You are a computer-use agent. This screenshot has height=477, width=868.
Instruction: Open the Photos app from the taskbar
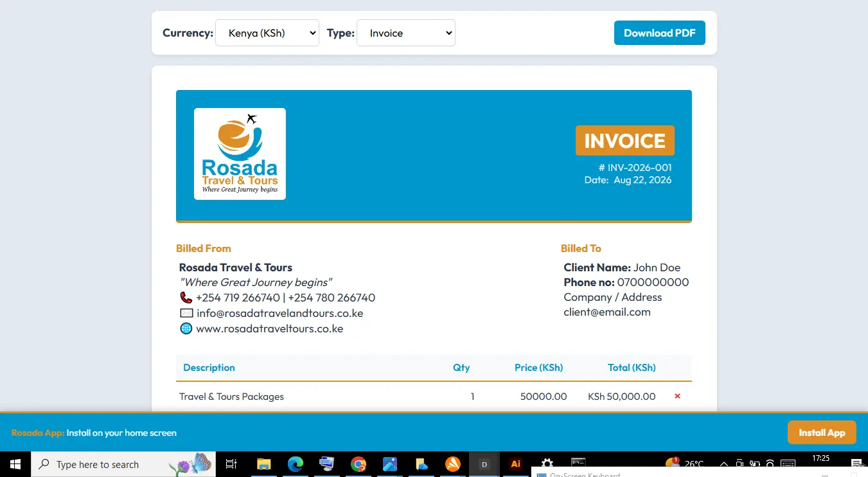(x=389, y=464)
